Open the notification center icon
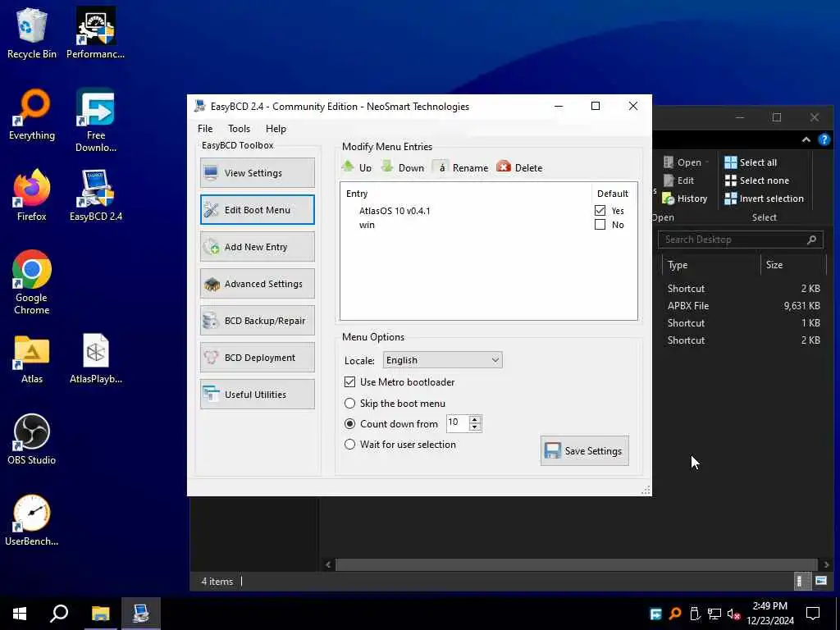The height and width of the screenshot is (630, 840). [813, 614]
